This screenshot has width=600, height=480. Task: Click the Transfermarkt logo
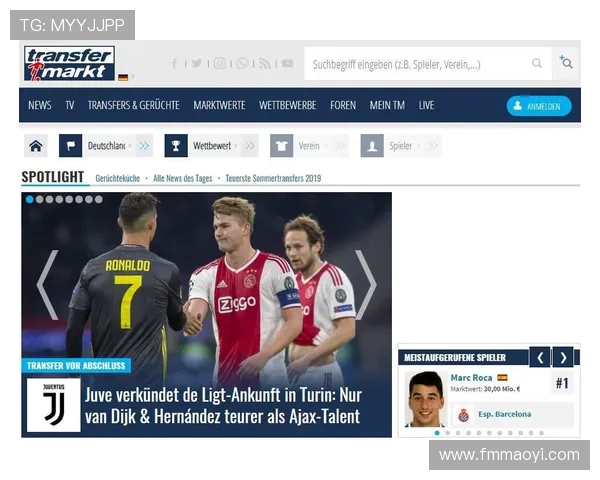pos(69,63)
